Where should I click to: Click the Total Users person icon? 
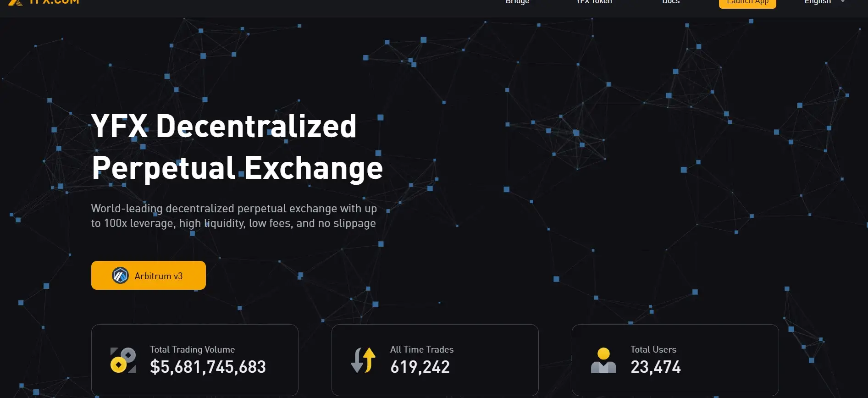tap(603, 360)
